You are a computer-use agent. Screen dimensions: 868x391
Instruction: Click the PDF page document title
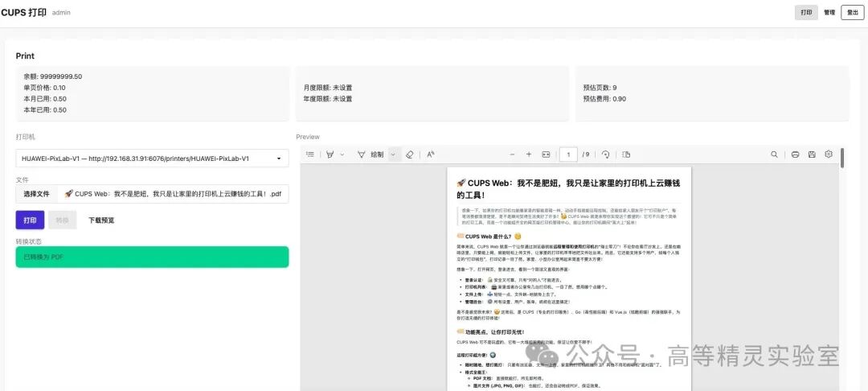pyautogui.click(x=567, y=188)
